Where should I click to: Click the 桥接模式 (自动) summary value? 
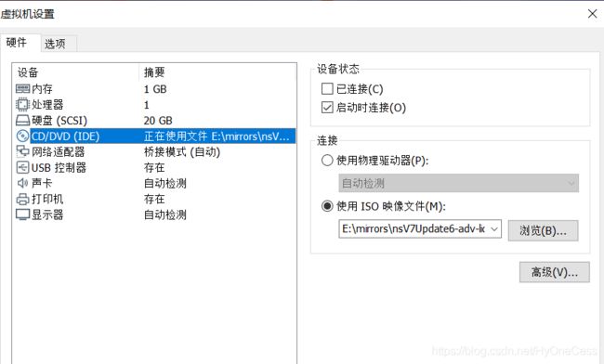tap(182, 152)
